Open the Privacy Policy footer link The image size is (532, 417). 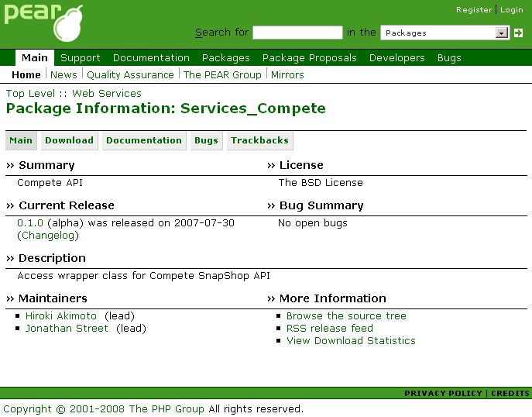(x=443, y=393)
